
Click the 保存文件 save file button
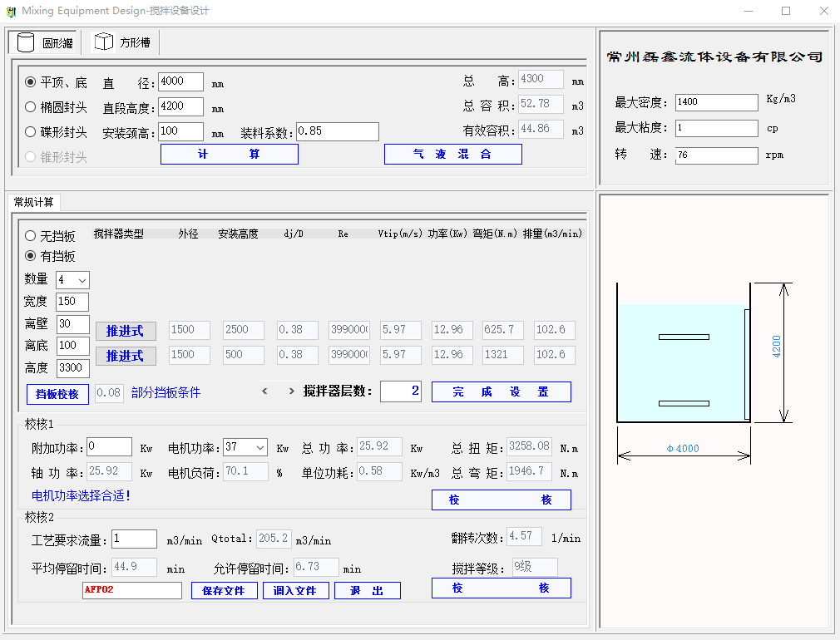pyautogui.click(x=224, y=590)
